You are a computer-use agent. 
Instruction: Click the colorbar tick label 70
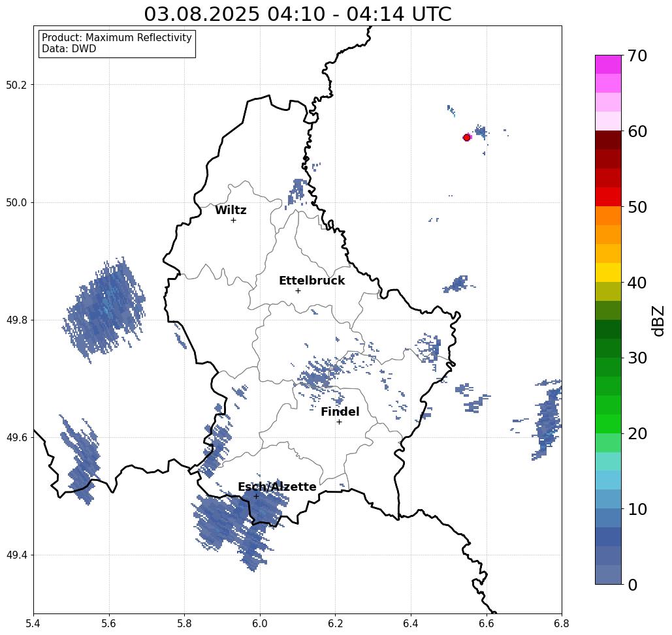(x=637, y=55)
